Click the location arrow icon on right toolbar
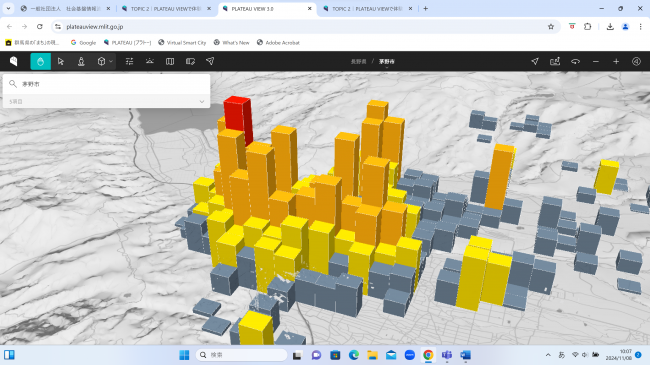Viewport: 650px width, 365px height. point(535,61)
